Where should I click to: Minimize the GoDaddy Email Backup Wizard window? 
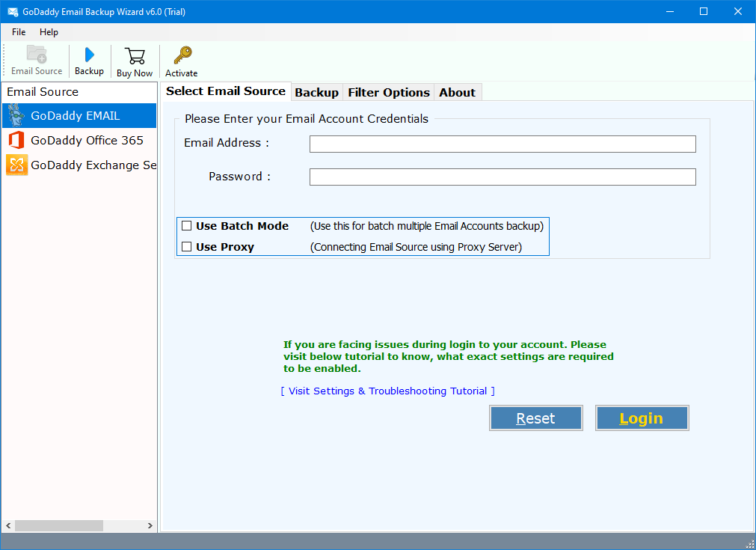tap(670, 11)
